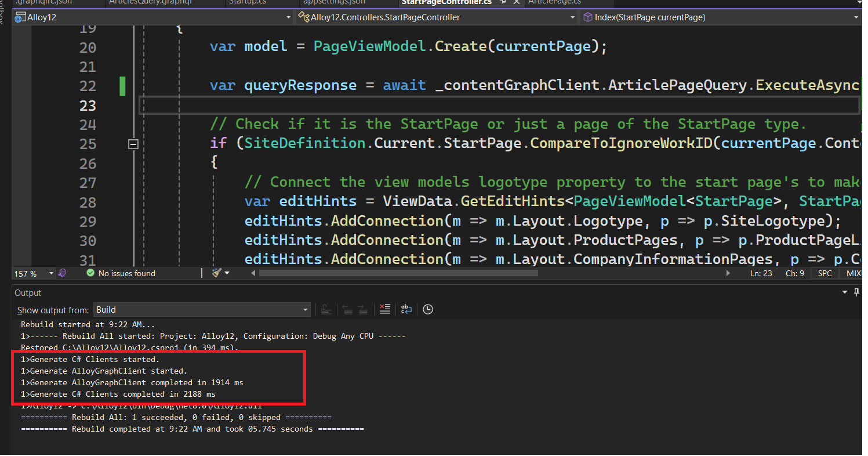This screenshot has width=868, height=456.
Task: Open the code cleanup profile arrow
Action: (x=227, y=273)
